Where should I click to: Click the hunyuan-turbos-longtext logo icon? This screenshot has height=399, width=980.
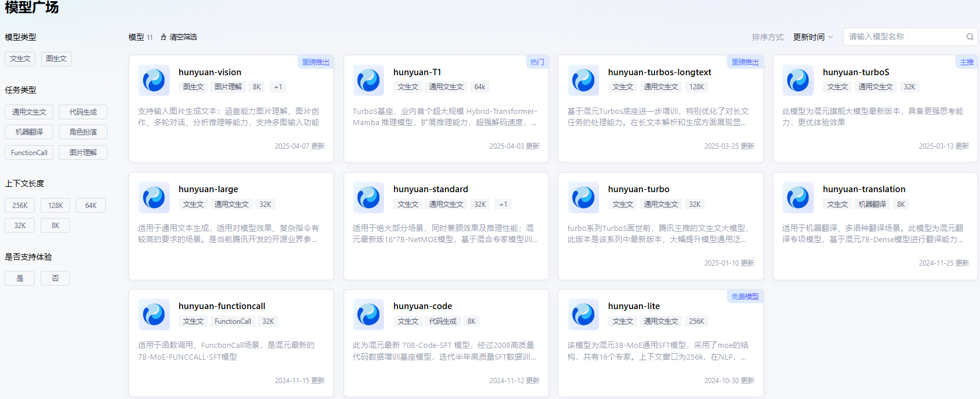pyautogui.click(x=584, y=80)
